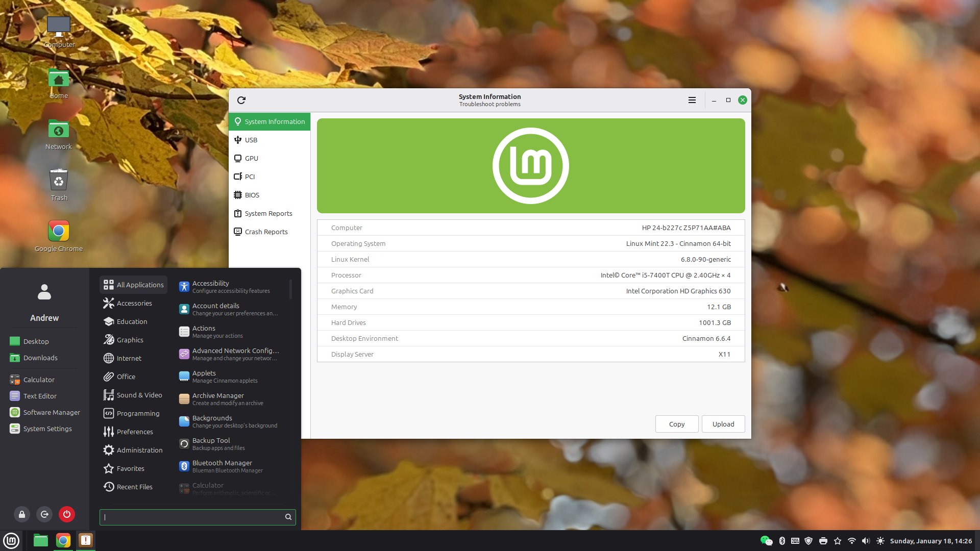Screen dimensions: 980x551
Task: Select the Accessories category
Action: (x=134, y=303)
